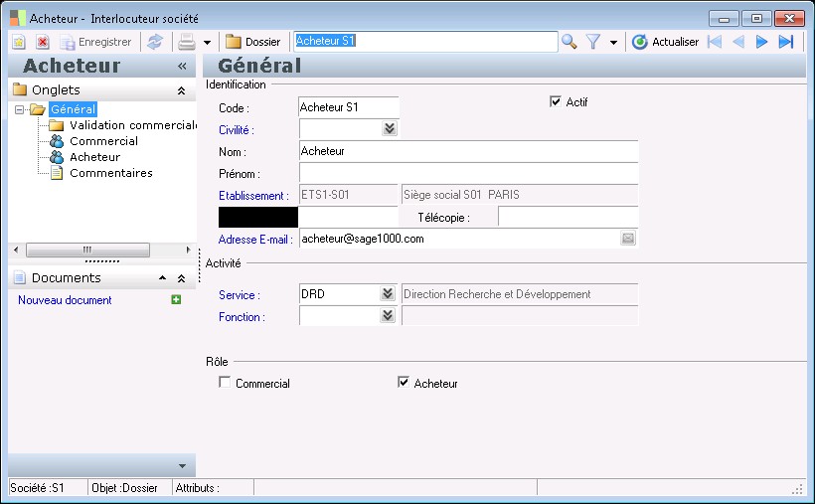Uncheck the Actif checkbox
This screenshot has height=504, width=815.
pyautogui.click(x=556, y=101)
